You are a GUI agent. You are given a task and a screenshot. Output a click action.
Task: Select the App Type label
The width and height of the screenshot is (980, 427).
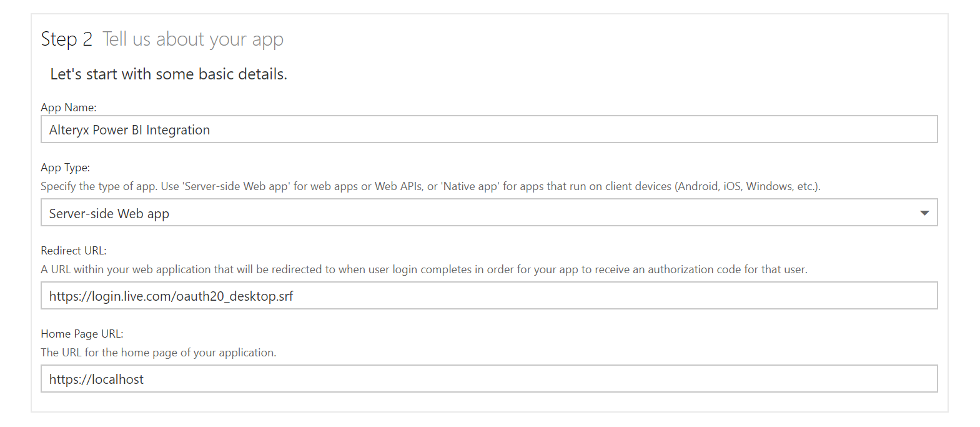point(65,167)
